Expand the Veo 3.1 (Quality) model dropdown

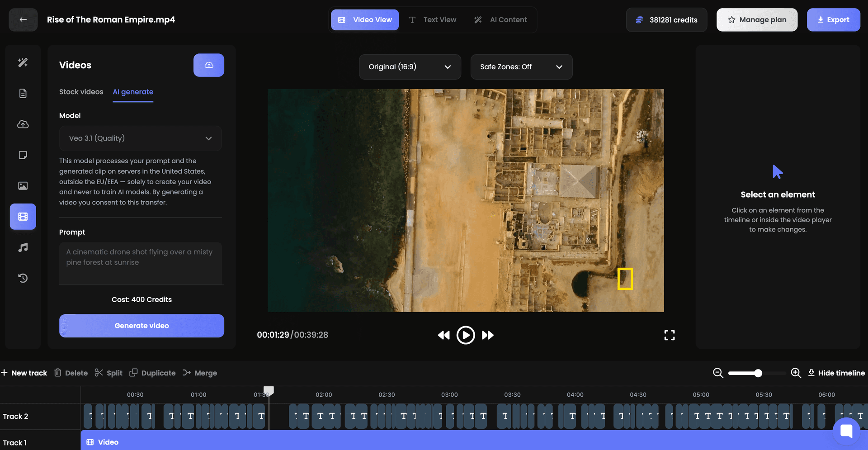coord(141,138)
